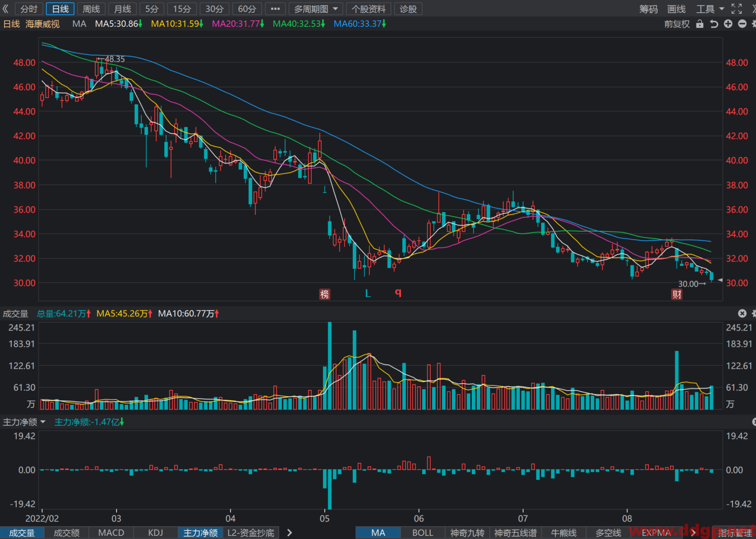Expand the 工具 tools dropdown
This screenshot has height=539, width=756.
[x=710, y=9]
